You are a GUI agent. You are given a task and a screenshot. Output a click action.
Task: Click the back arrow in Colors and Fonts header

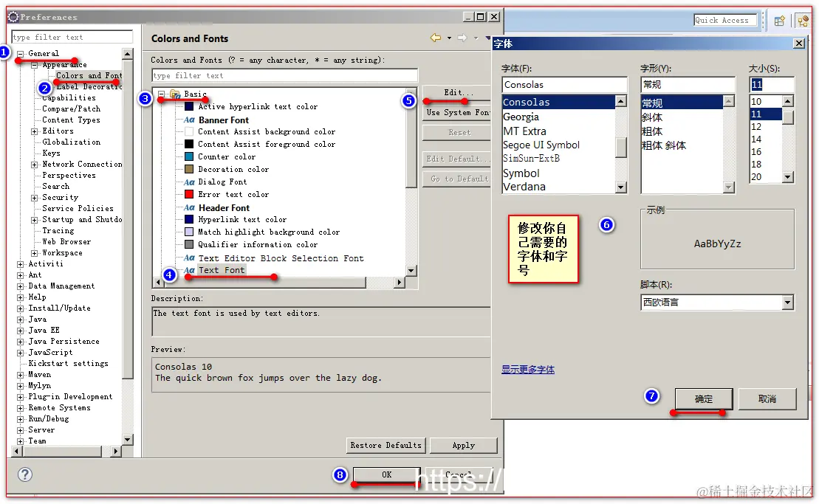(x=435, y=38)
